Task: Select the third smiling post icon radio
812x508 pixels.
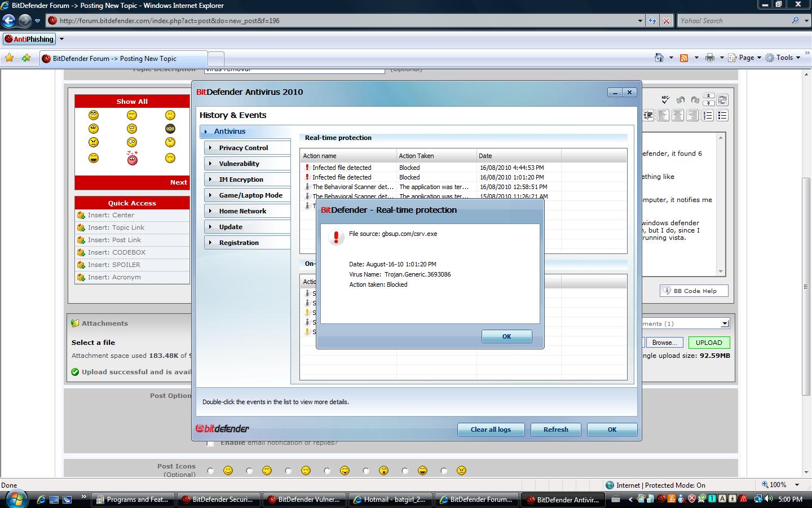Action: pos(288,471)
